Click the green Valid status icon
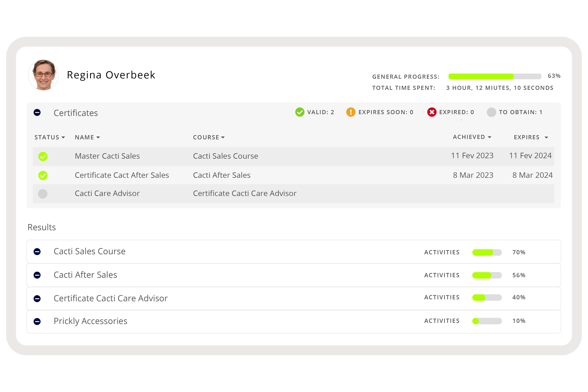 point(300,112)
